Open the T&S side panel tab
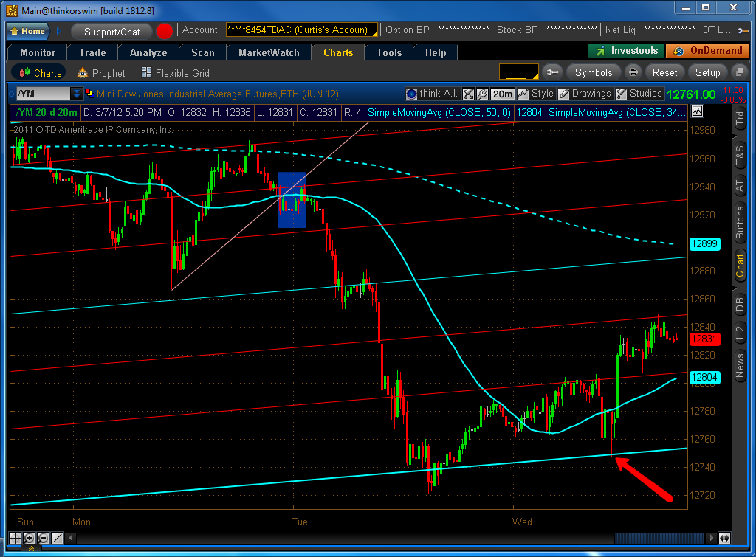The height and width of the screenshot is (557, 756). (740, 155)
